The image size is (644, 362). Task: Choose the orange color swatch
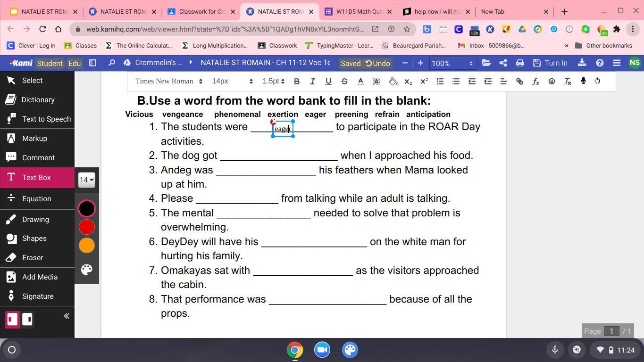[87, 246]
